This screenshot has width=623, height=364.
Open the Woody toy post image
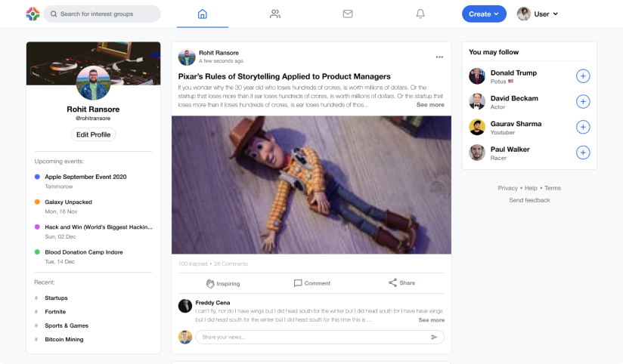pos(311,185)
